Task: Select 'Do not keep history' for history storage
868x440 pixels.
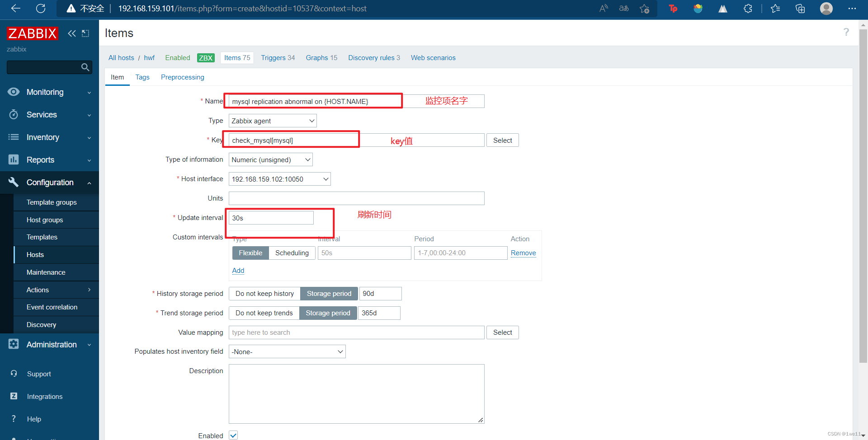Action: click(x=264, y=293)
